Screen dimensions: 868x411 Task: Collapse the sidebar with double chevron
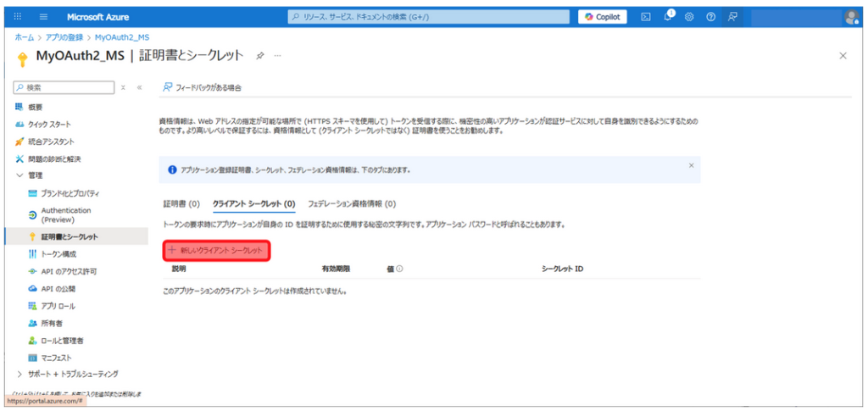coord(140,87)
